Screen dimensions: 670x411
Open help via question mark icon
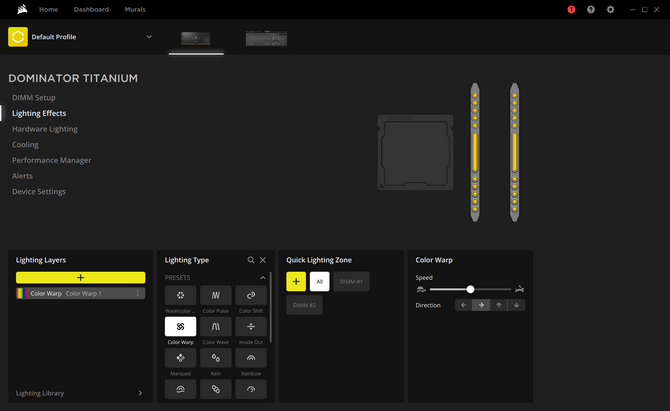[x=591, y=9]
